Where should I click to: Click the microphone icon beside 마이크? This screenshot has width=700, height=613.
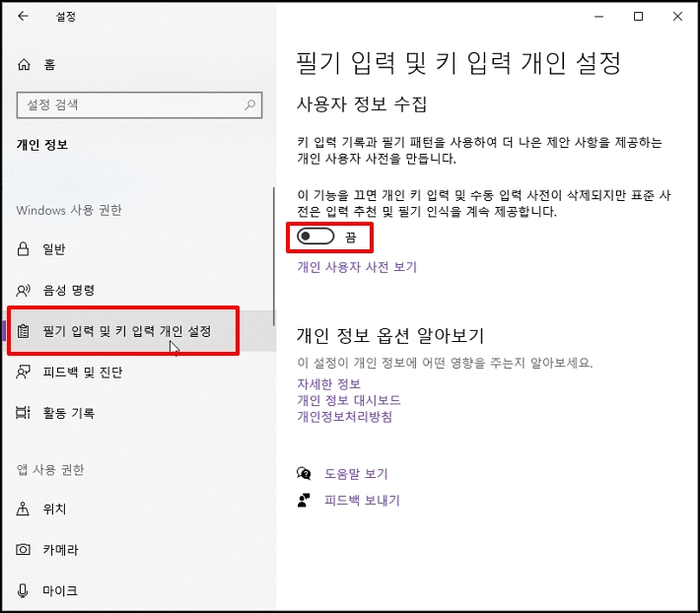[23, 590]
